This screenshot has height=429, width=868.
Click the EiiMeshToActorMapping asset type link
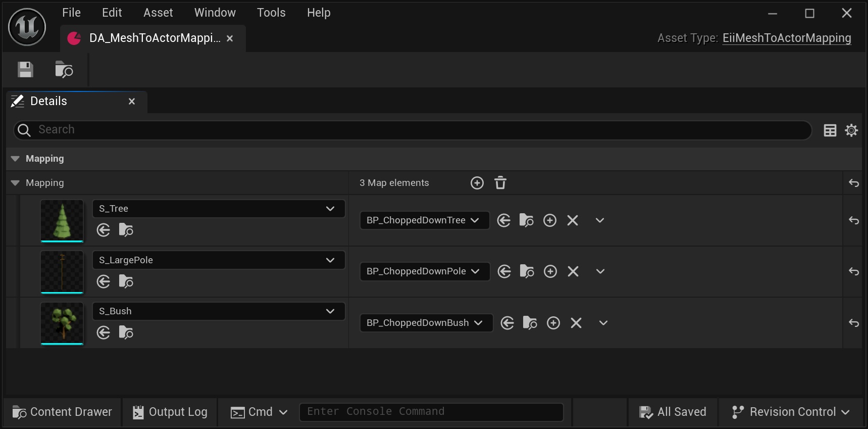(786, 38)
